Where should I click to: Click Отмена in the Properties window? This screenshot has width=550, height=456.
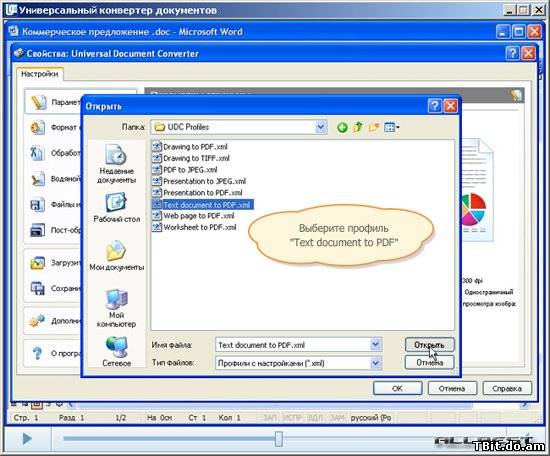click(452, 388)
